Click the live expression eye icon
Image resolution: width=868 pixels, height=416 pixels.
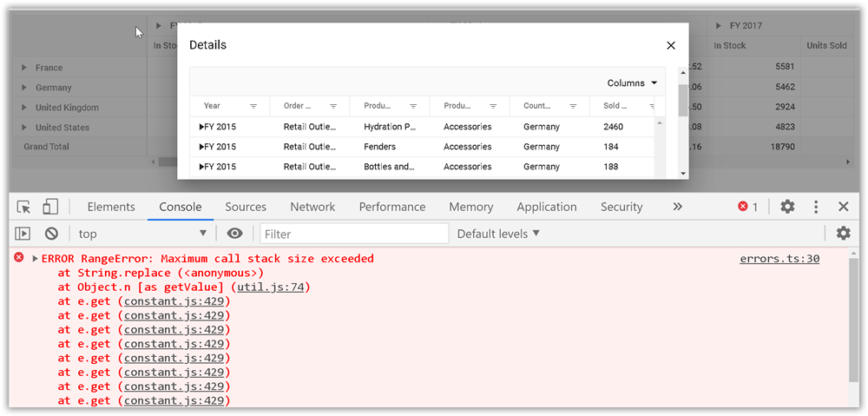point(234,234)
